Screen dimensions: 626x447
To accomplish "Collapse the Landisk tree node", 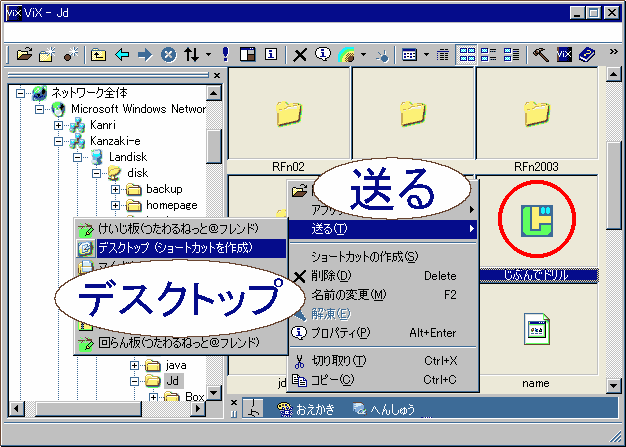I will 78,157.
